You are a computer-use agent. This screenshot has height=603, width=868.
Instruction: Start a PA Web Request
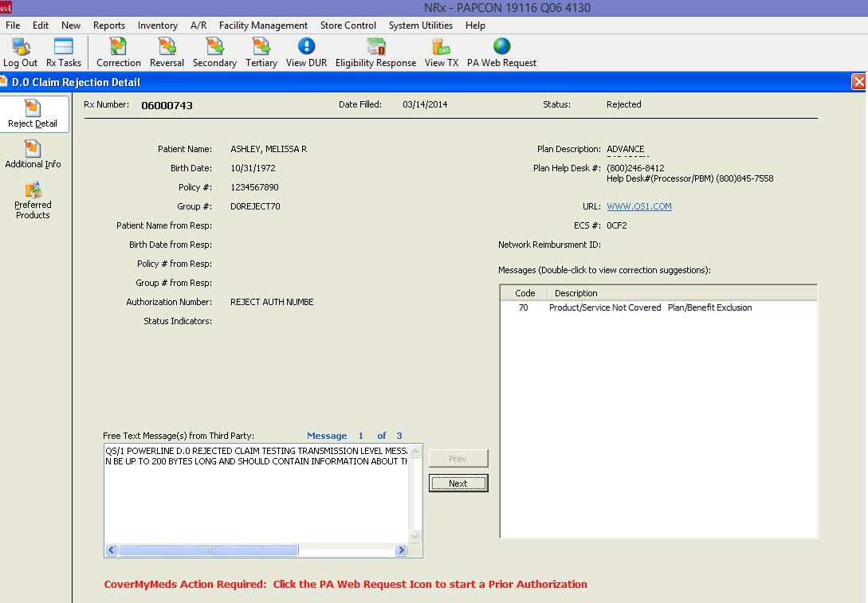[501, 53]
